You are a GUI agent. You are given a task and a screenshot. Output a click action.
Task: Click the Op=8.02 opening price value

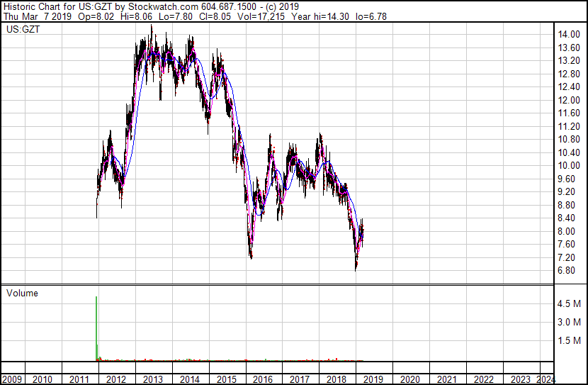coord(96,17)
